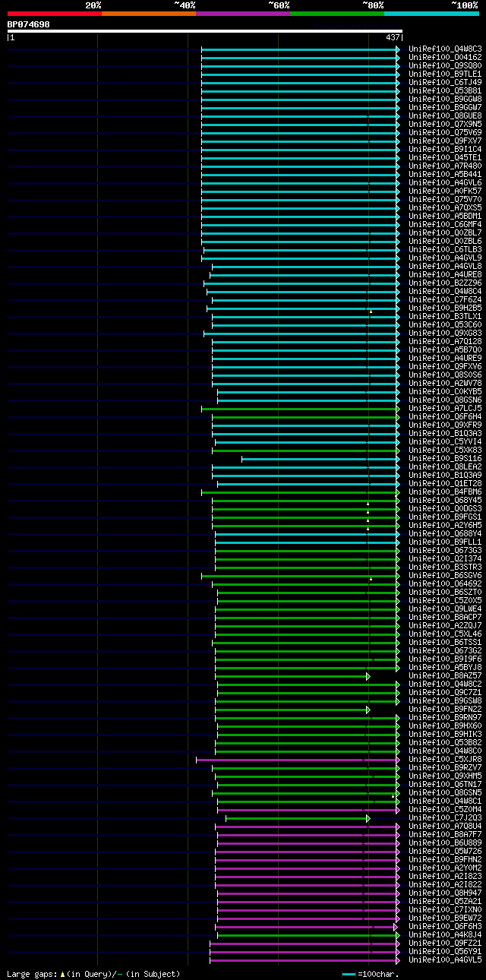Image resolution: width=486 pixels, height=980 pixels.
Task: Open hit UniRef100_Q9SQ80
Action: coord(445,65)
